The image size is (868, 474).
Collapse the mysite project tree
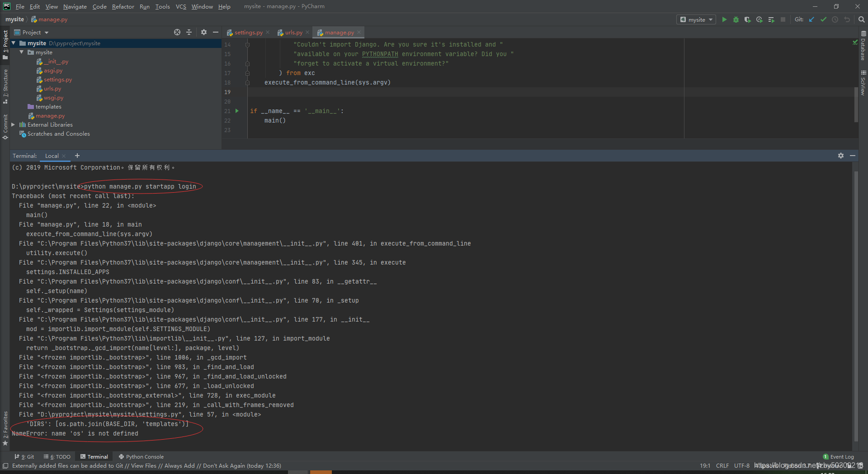pos(14,43)
